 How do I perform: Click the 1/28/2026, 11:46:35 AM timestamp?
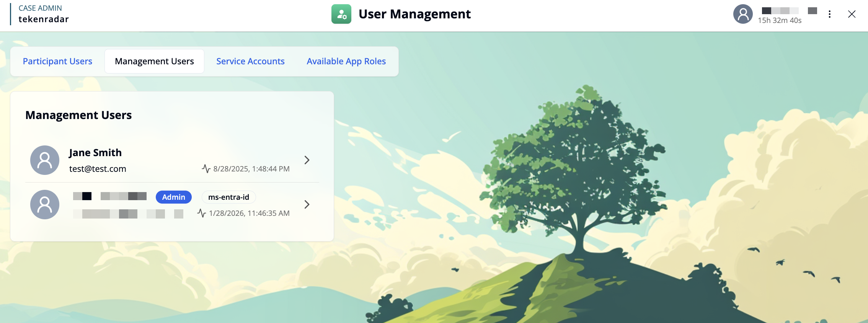click(x=249, y=213)
